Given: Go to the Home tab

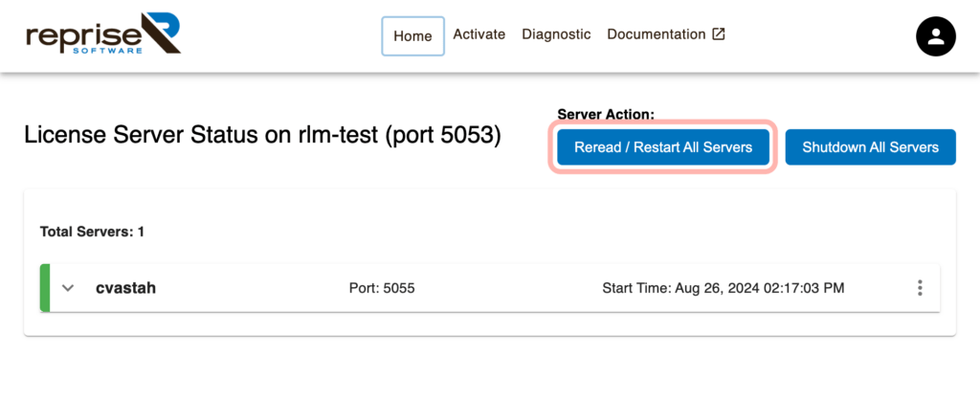Looking at the screenshot, I should 412,36.
